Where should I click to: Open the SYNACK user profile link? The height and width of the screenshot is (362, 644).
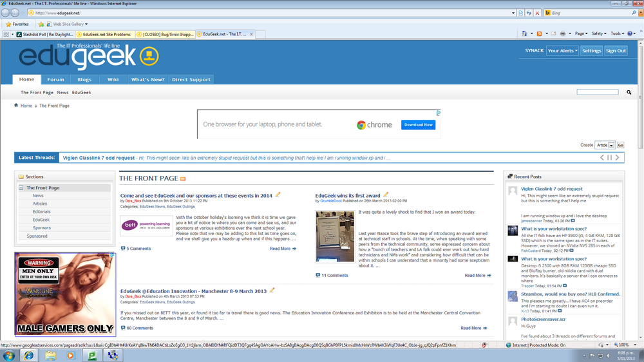point(534,50)
